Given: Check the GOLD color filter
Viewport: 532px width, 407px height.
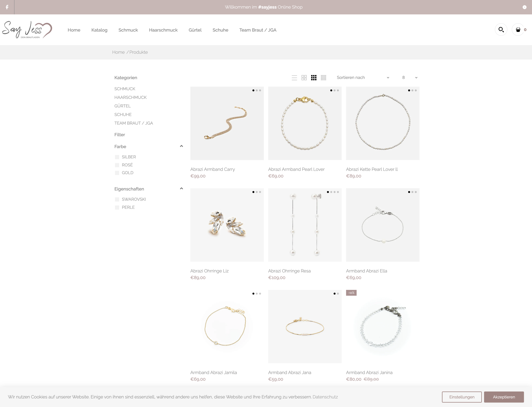Looking at the screenshot, I should 117,173.
